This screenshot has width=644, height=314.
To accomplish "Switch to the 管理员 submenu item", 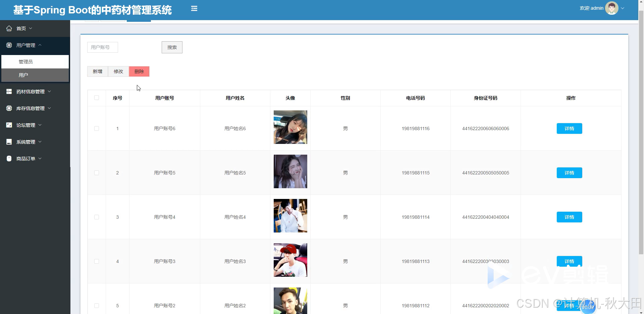I will tap(25, 61).
